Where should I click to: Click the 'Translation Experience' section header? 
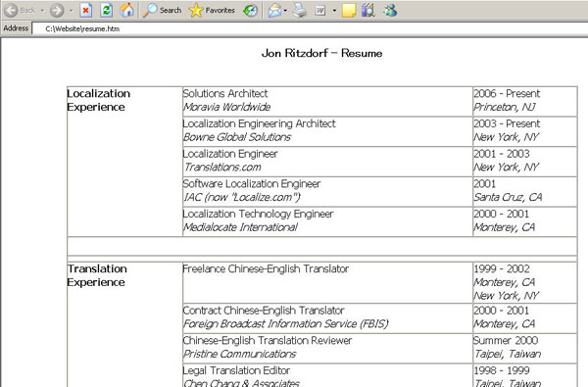(97, 275)
